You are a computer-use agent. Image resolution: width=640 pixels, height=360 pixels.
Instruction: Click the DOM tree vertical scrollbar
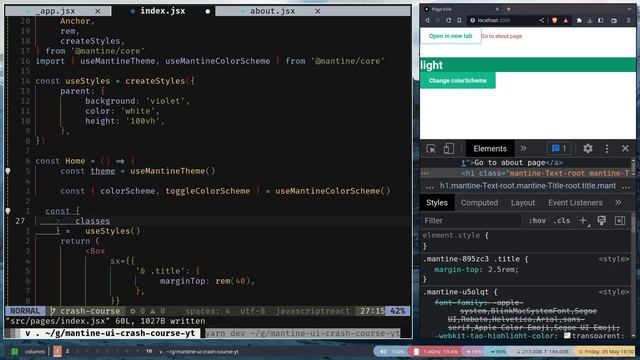(633, 168)
